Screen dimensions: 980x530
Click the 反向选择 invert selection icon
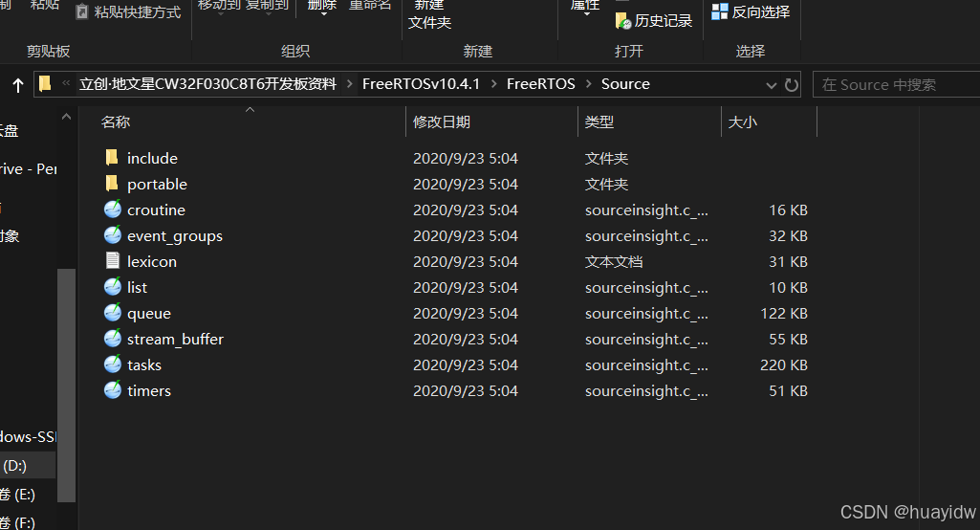(x=719, y=11)
